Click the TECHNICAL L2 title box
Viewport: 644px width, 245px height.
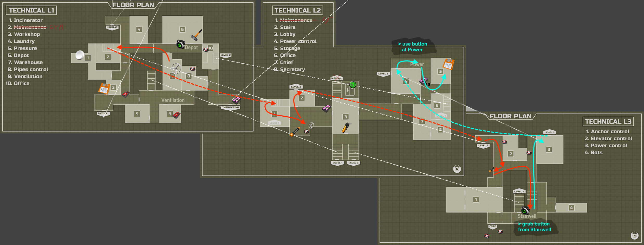(x=297, y=10)
